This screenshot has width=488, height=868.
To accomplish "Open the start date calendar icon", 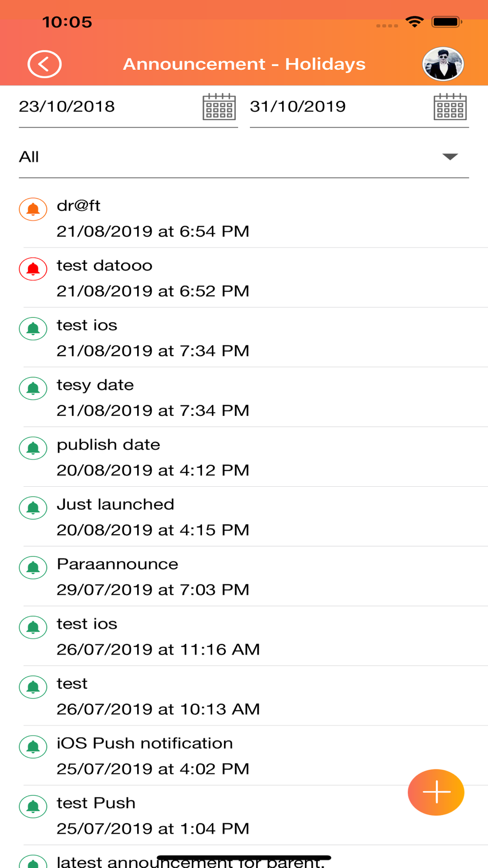I will point(219,107).
